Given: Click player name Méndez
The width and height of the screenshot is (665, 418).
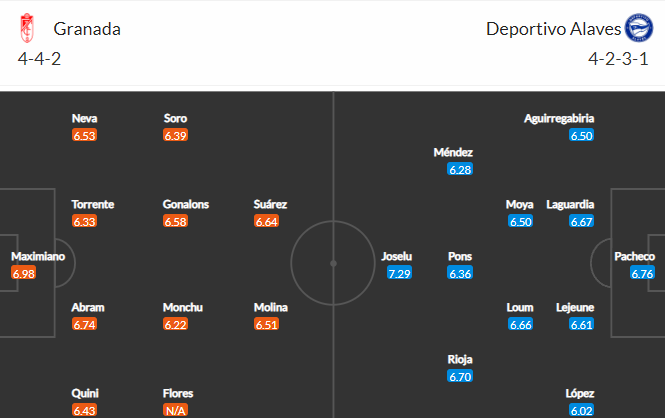Looking at the screenshot, I should point(453,152).
